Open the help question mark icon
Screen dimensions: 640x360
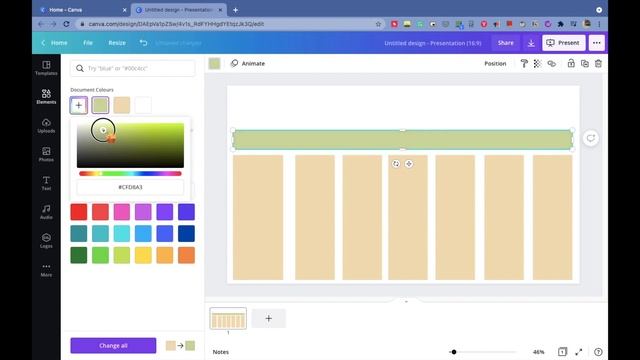click(598, 351)
